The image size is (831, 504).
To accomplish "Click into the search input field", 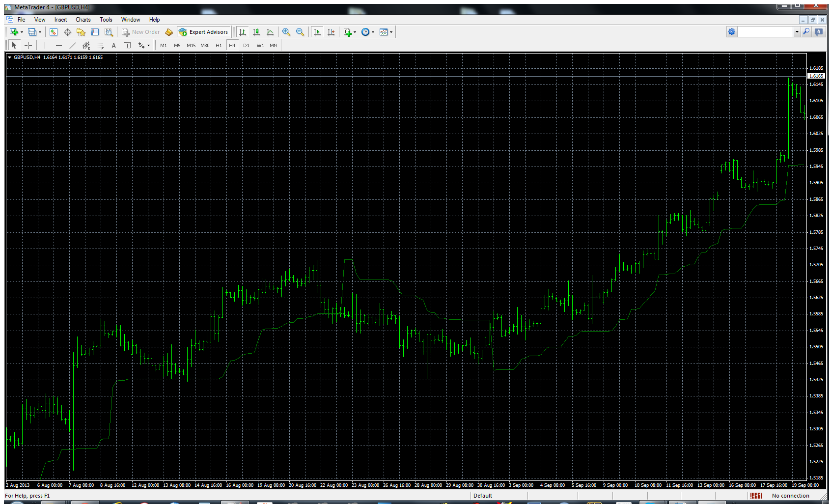I will tap(766, 31).
